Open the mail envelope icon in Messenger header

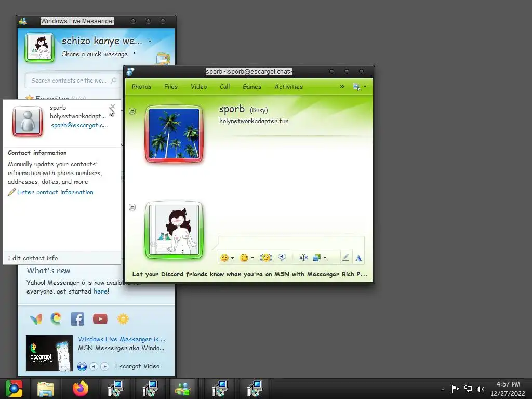point(163,58)
